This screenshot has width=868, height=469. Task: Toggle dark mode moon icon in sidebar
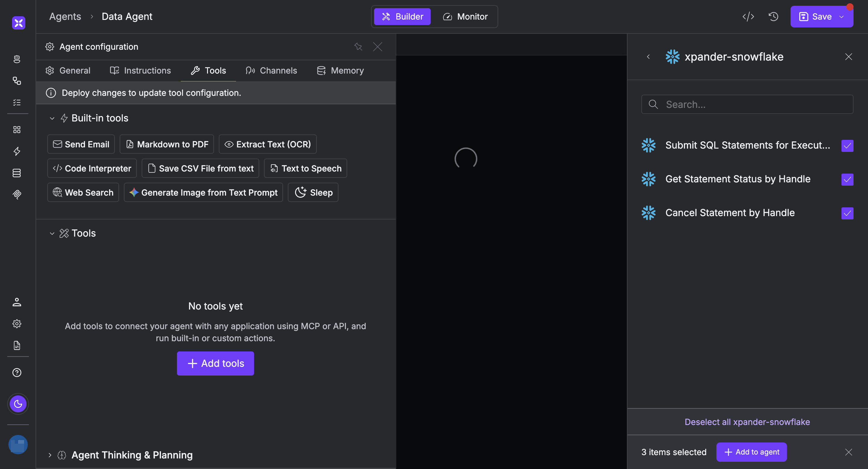click(18, 404)
